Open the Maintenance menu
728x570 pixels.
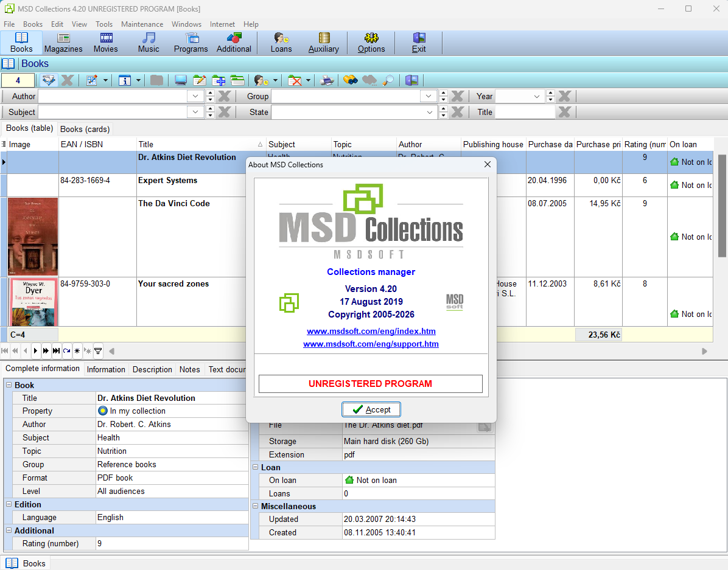click(x=142, y=24)
